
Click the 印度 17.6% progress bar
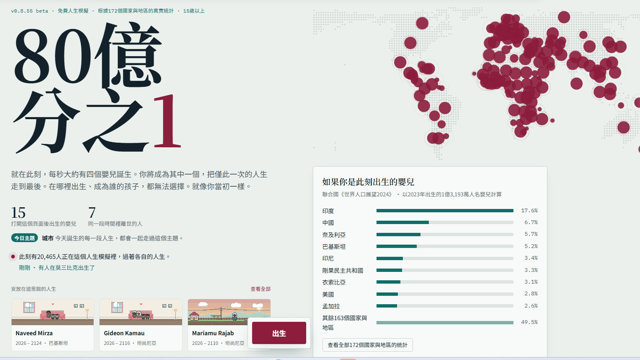tap(445, 211)
